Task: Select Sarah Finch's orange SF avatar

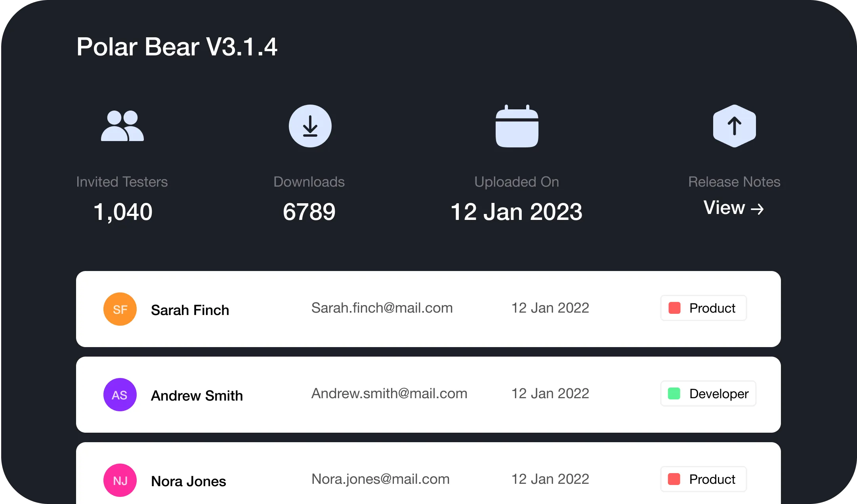Action: point(120,309)
